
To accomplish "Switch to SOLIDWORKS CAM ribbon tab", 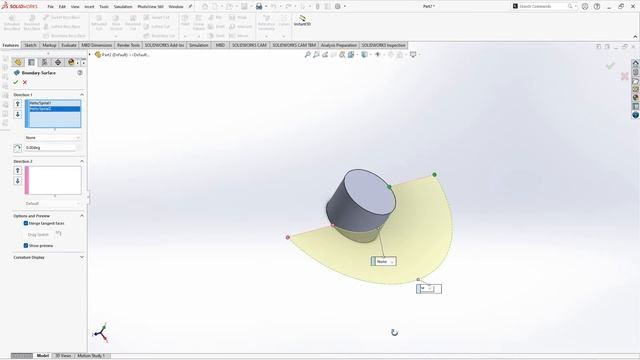I will point(249,45).
